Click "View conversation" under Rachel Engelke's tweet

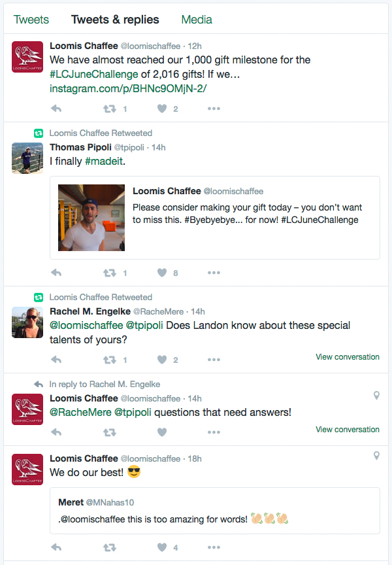pos(347,357)
